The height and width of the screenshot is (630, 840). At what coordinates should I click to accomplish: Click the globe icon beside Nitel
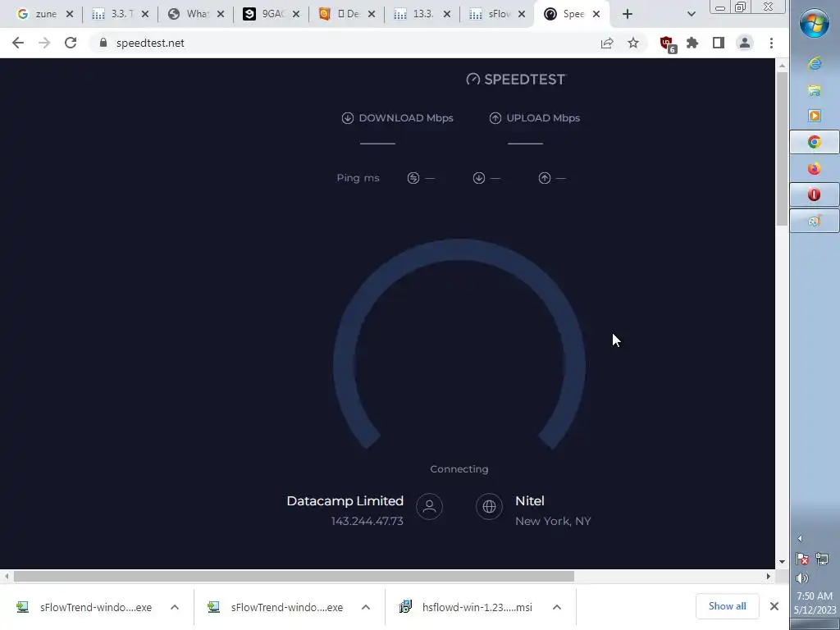(x=489, y=506)
